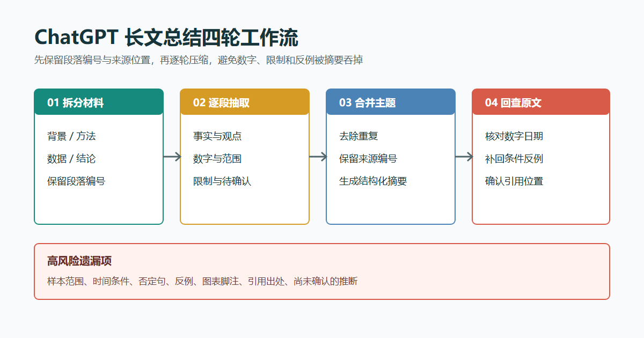This screenshot has height=338, width=644.
Task: Click the 高风险遗漏项 heading
Action: pyautogui.click(x=79, y=261)
